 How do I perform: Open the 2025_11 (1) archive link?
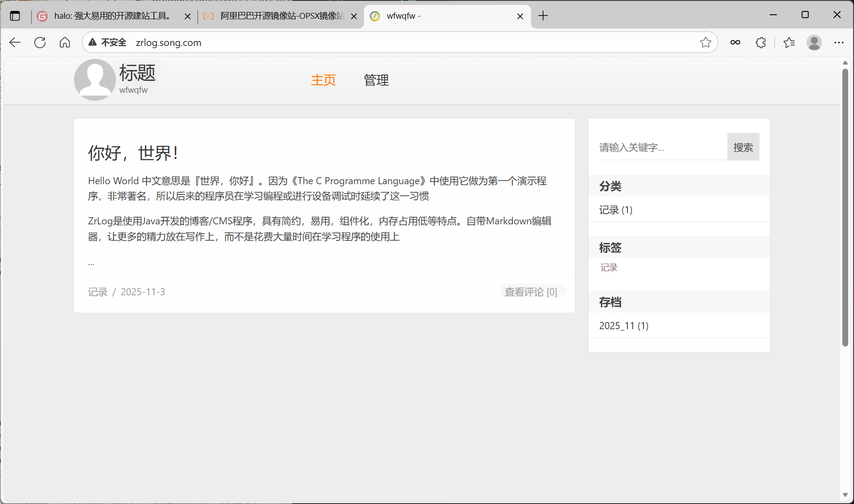[624, 326]
